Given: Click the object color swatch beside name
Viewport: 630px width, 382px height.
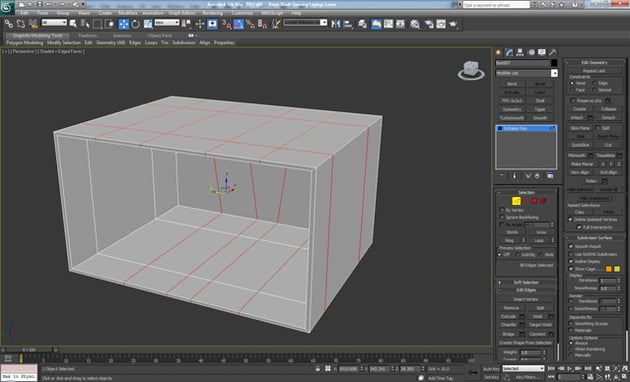Looking at the screenshot, I should coord(554,63).
